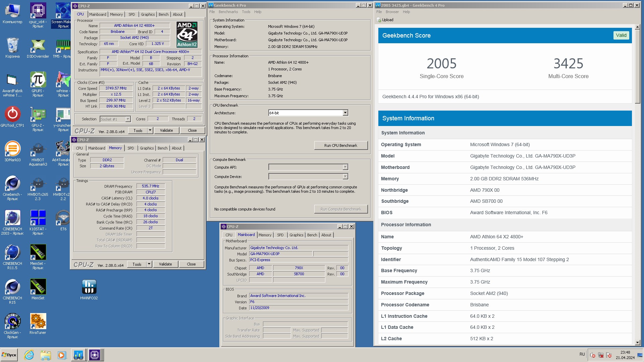
Task: Open the HWiNFO32 desktop icon
Action: (x=89, y=290)
